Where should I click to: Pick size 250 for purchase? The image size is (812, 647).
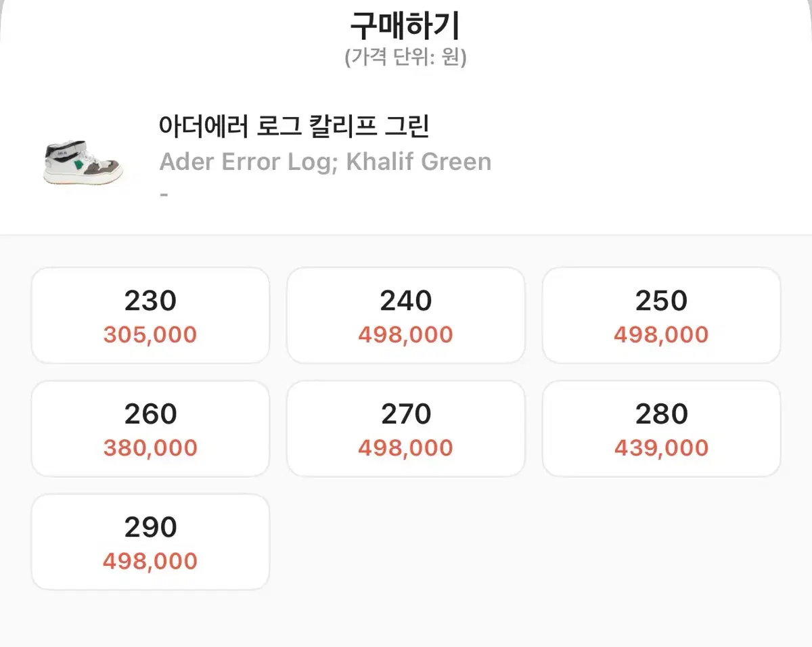click(x=661, y=315)
